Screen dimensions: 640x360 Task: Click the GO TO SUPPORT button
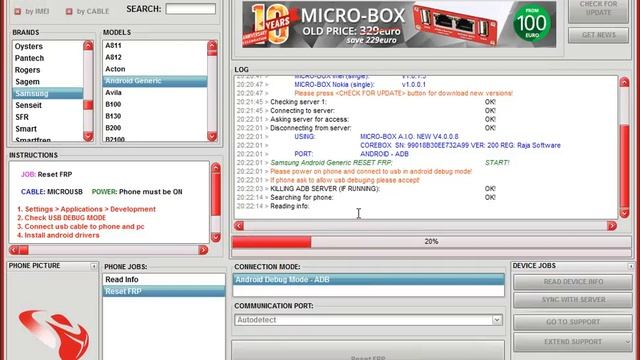[573, 322]
